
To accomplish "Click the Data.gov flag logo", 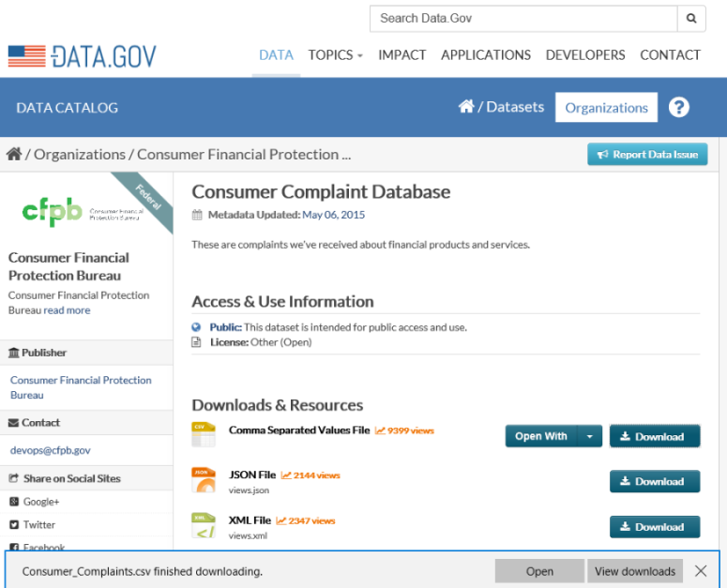I will tap(27, 56).
